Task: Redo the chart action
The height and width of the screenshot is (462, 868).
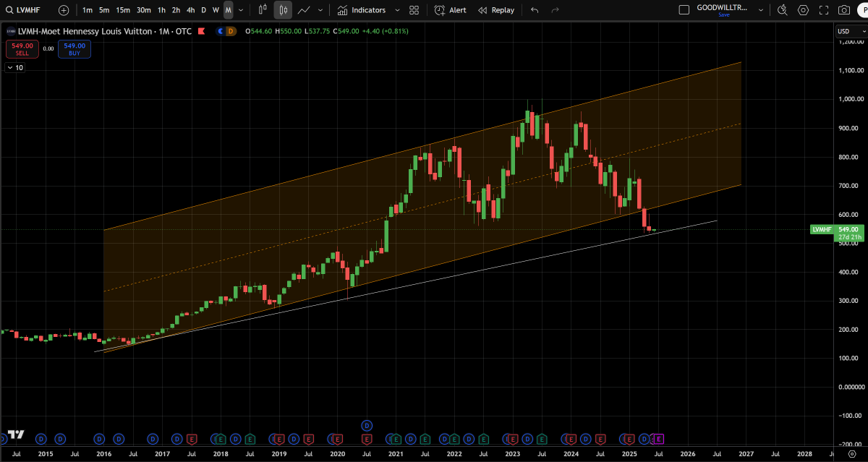Action: 555,10
